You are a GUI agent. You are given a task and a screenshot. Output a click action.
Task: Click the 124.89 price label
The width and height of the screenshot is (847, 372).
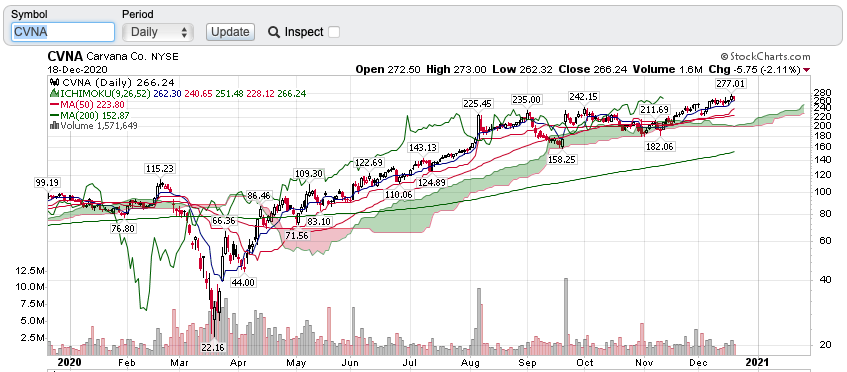[432, 182]
